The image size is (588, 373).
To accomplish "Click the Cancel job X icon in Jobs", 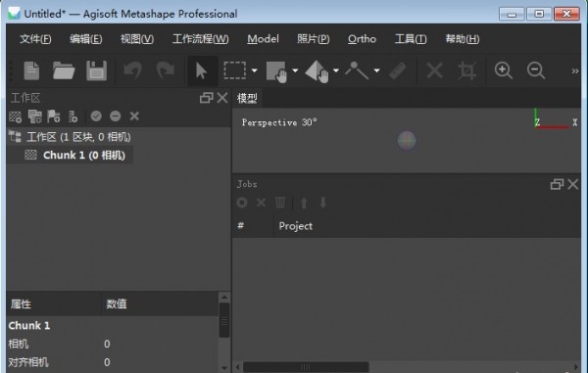I will [261, 203].
